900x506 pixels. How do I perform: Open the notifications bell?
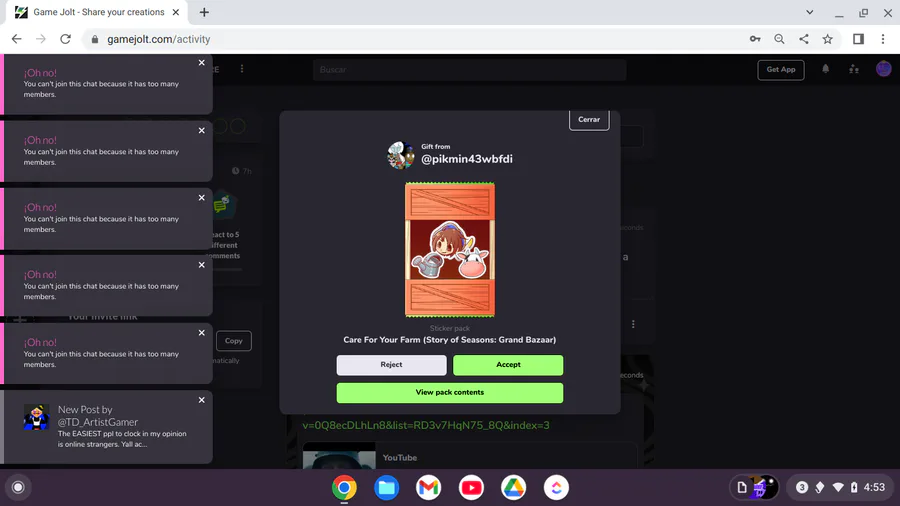pyautogui.click(x=825, y=69)
